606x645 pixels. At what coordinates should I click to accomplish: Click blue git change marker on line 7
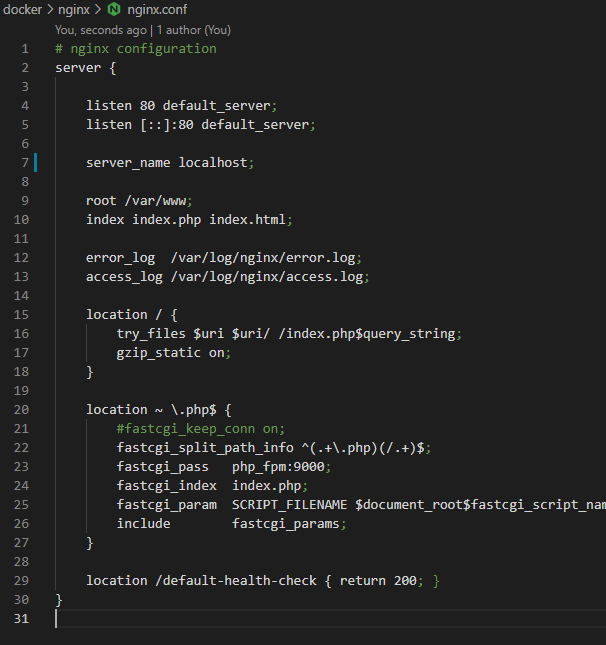coord(36,162)
